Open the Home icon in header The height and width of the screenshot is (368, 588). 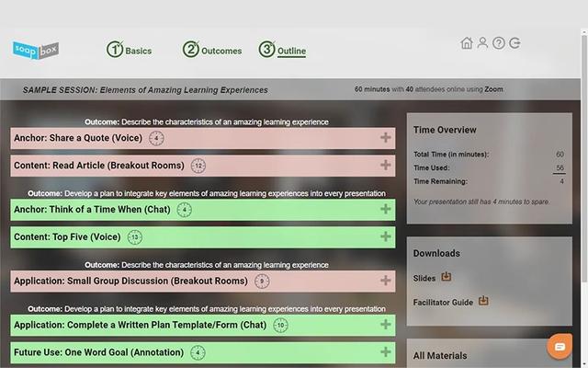pyautogui.click(x=467, y=43)
